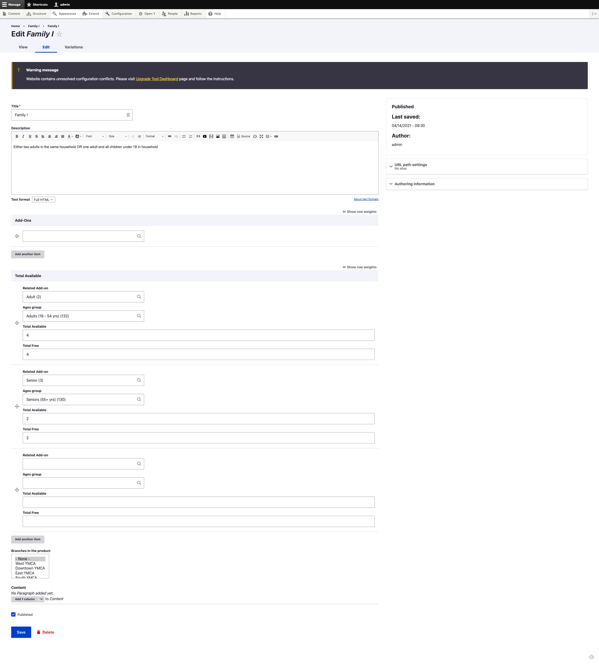The image size is (599, 664).
Task: Toggle Show row weights above Add-Ons
Action: pos(359,212)
